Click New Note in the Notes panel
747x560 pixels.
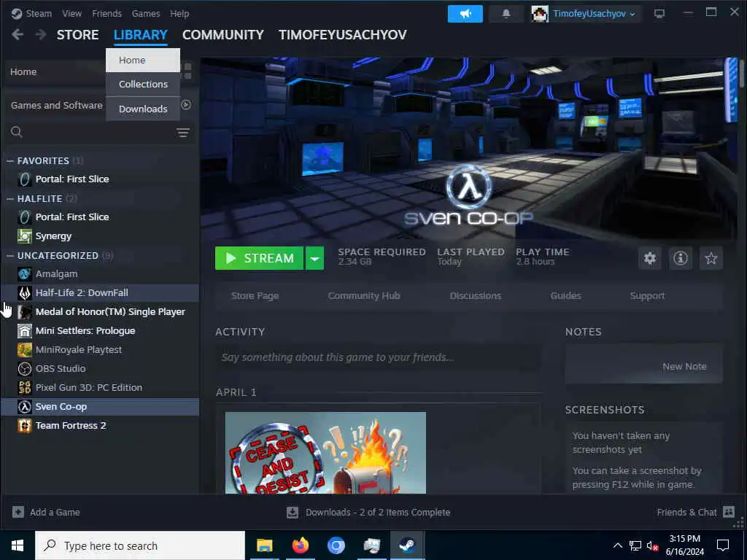tap(684, 366)
